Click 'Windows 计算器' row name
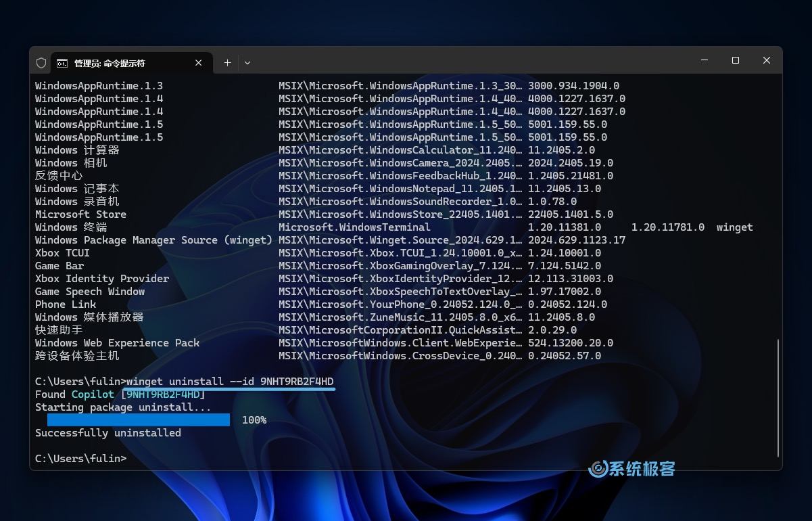 (77, 150)
